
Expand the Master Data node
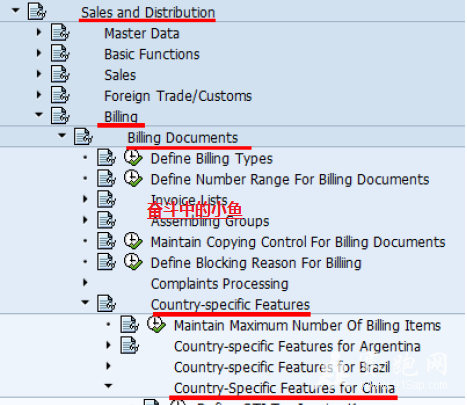pos(39,32)
